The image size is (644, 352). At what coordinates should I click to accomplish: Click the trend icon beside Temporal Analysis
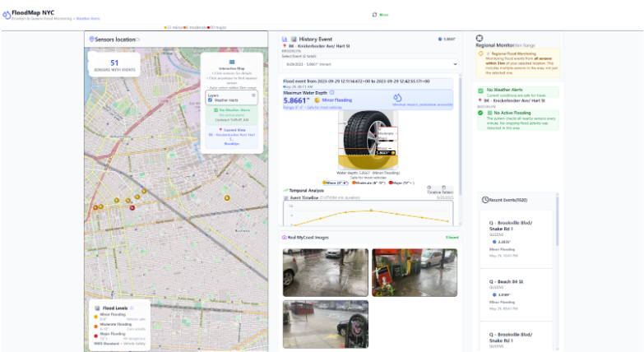(x=285, y=191)
